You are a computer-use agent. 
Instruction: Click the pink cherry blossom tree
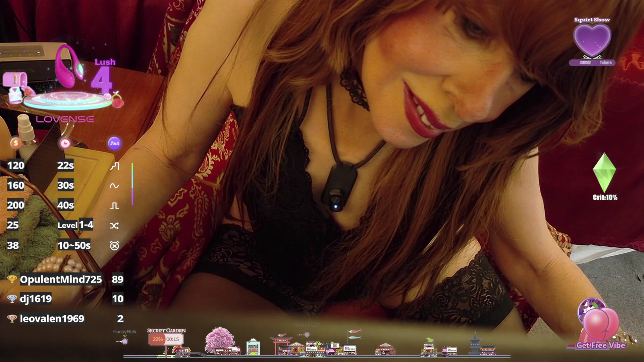pos(220,339)
